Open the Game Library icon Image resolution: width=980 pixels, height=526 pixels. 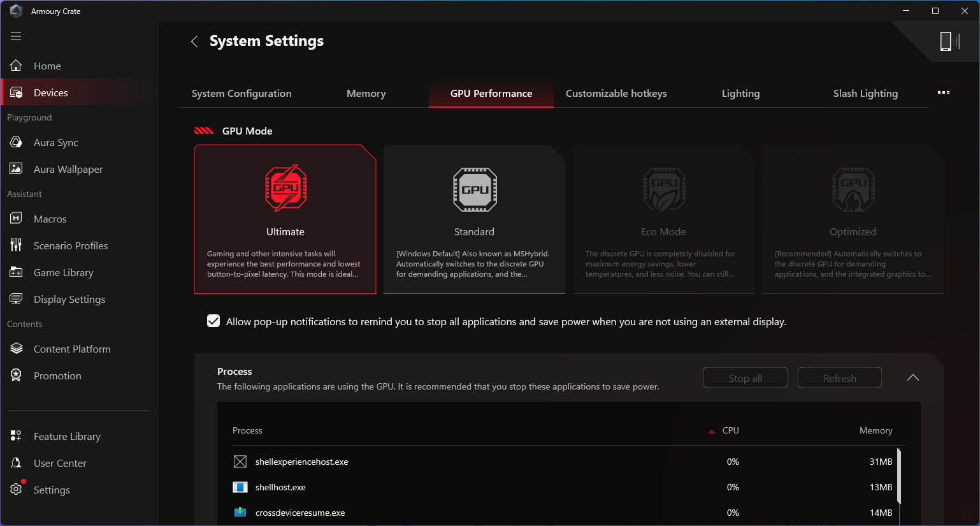click(x=16, y=272)
